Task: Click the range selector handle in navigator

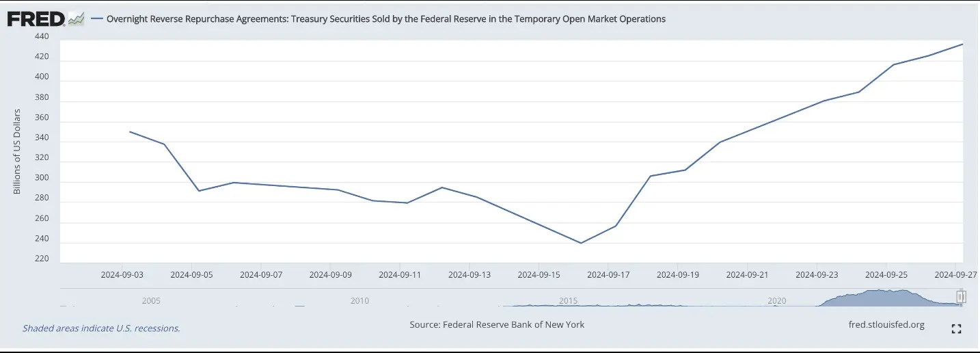Action: pyautogui.click(x=960, y=297)
